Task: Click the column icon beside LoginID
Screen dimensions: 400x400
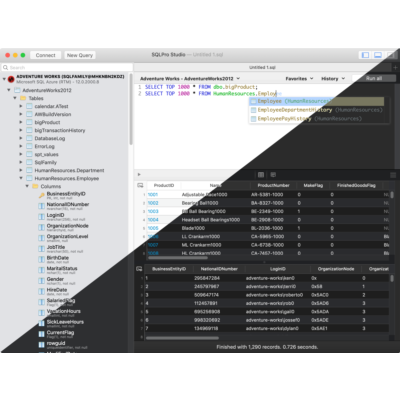Action: point(41,217)
